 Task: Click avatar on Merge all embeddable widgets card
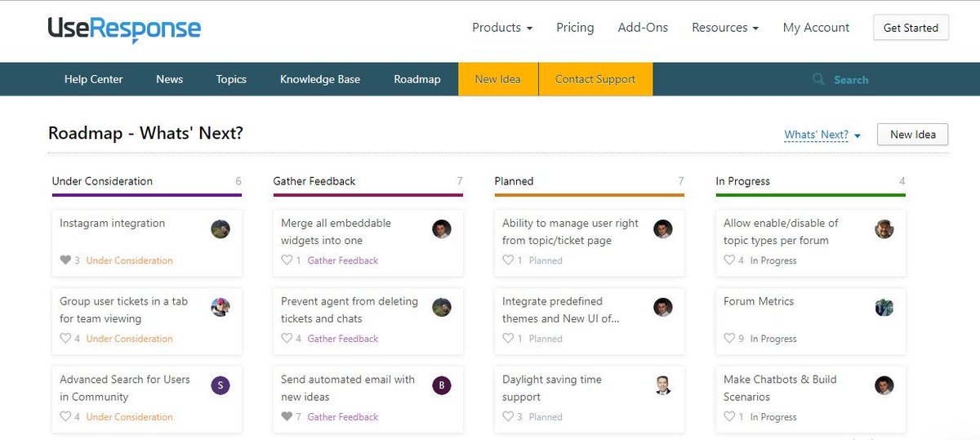pyautogui.click(x=441, y=229)
